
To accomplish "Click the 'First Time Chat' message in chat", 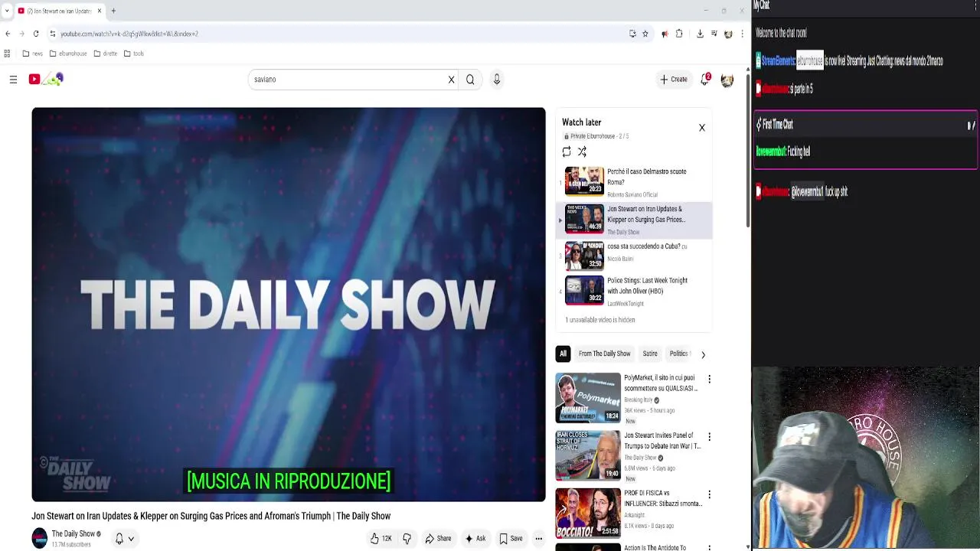I will [x=865, y=139].
